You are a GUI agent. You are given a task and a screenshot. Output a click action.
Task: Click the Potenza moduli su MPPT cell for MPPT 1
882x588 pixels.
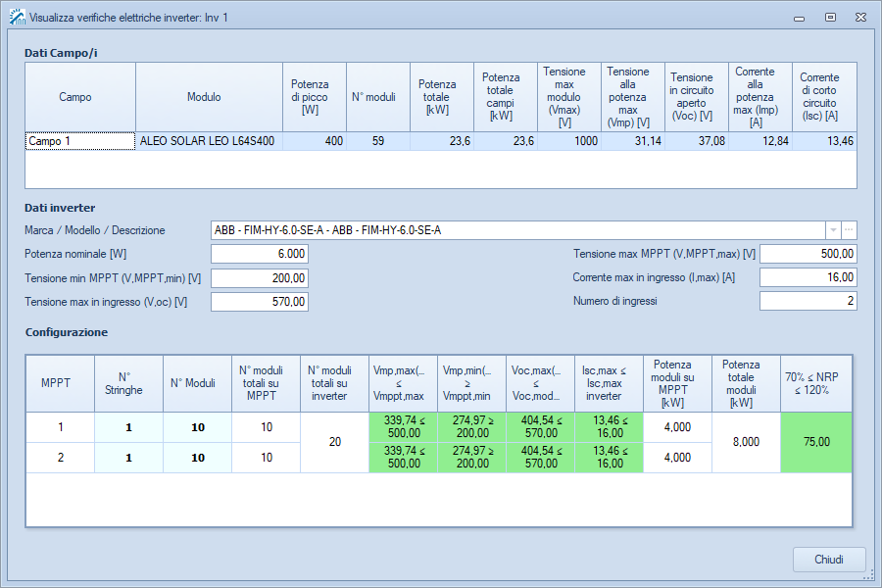[678, 427]
